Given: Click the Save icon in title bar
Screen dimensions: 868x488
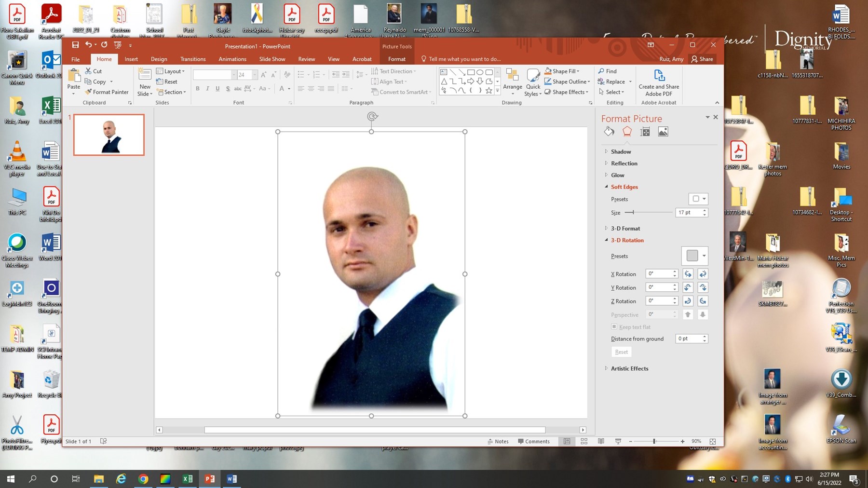Looking at the screenshot, I should [x=75, y=45].
